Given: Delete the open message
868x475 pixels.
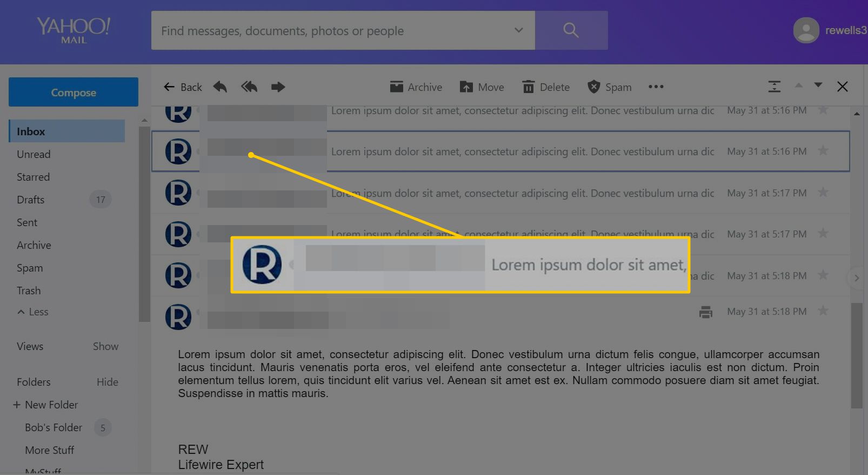Looking at the screenshot, I should (546, 87).
